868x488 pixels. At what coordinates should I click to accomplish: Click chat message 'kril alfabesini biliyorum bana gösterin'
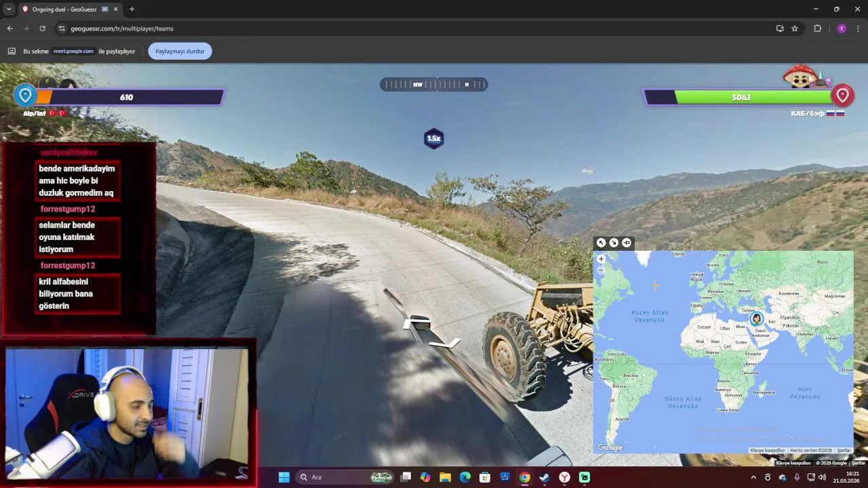coord(79,293)
